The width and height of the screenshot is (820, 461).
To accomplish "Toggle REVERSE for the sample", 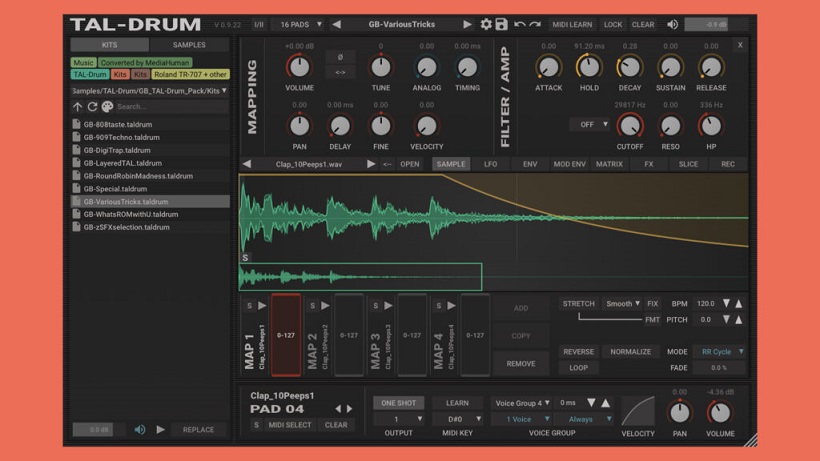I will [x=578, y=352].
